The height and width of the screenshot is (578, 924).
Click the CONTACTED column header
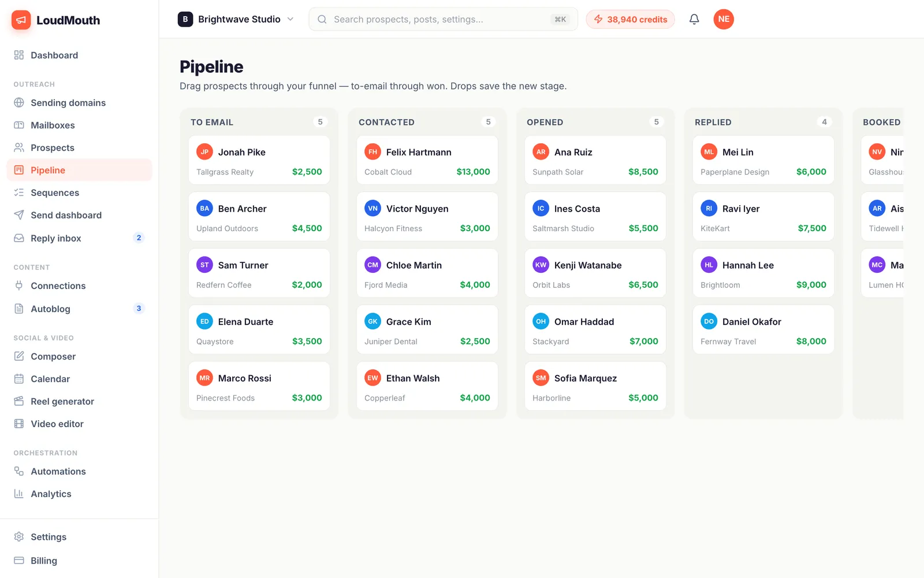coord(386,122)
